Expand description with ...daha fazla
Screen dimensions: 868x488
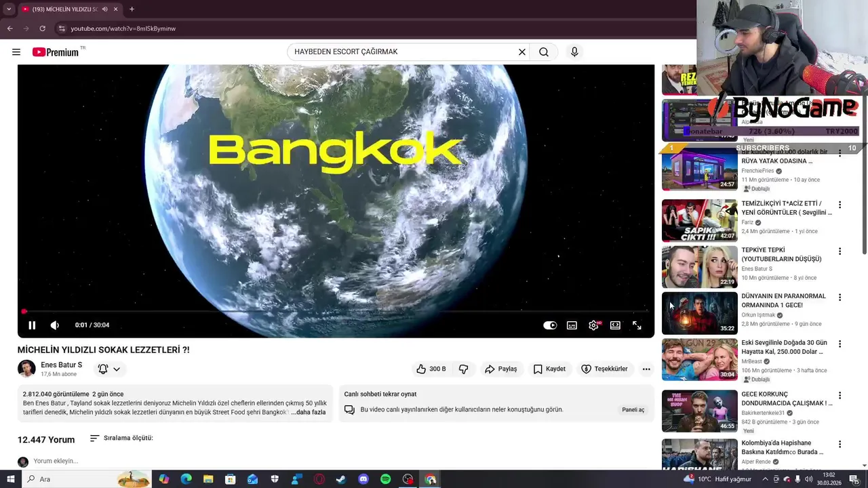pyautogui.click(x=309, y=412)
